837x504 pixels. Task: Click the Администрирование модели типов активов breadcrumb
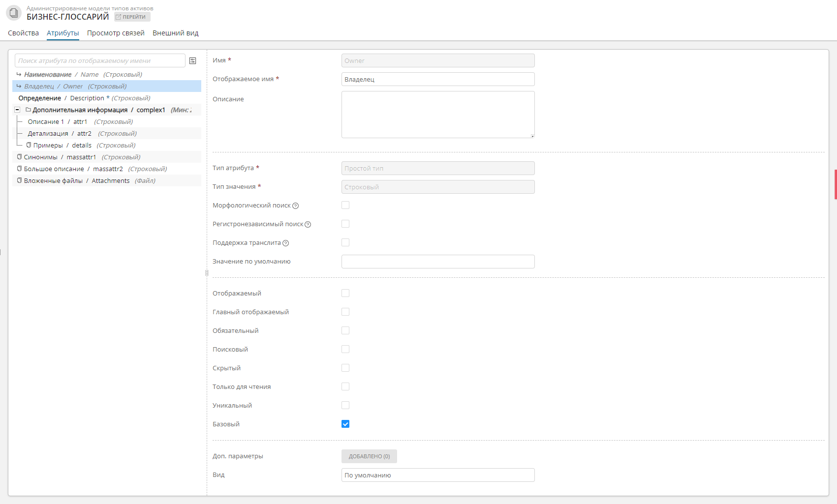tap(90, 8)
